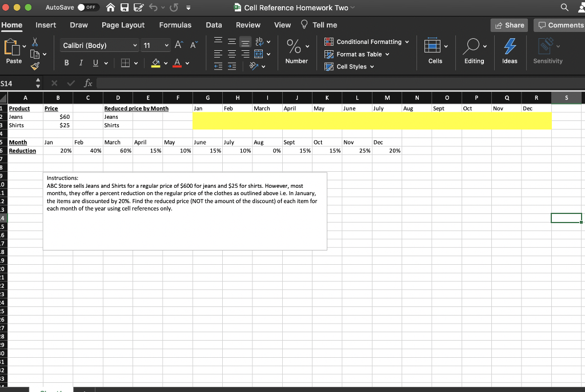Click the Share button
Image resolution: width=585 pixels, height=392 pixels.
pyautogui.click(x=508, y=25)
